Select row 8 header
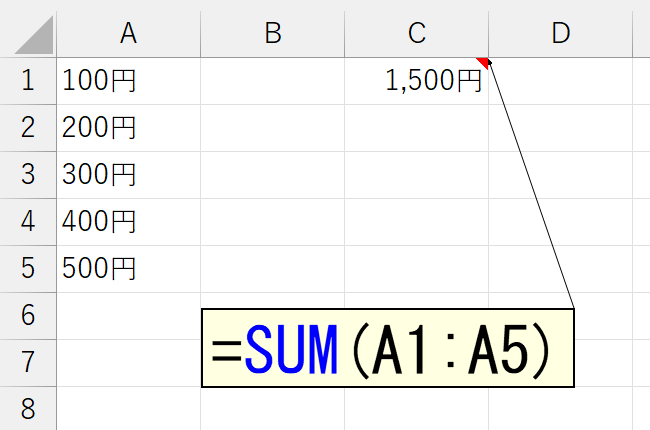Screen dimensions: 650x430 click(28, 408)
